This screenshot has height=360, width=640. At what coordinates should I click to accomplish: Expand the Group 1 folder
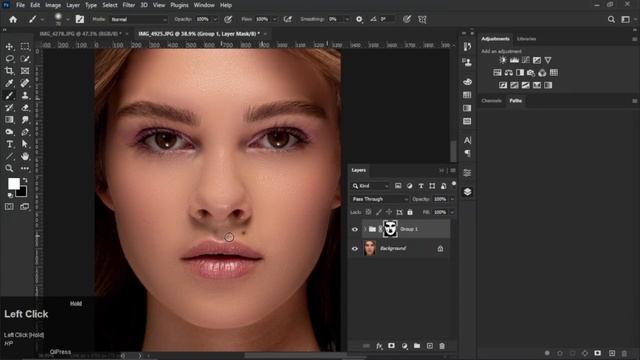[365, 229]
